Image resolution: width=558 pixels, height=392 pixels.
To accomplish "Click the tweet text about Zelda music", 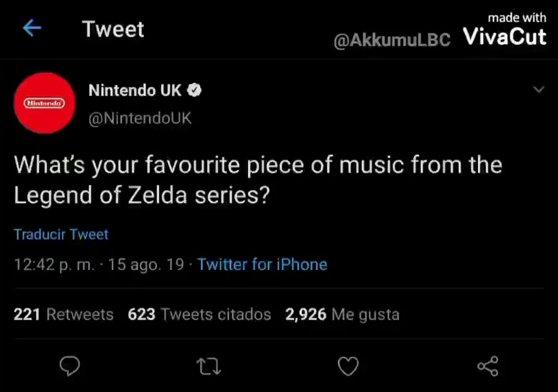I will [x=257, y=180].
